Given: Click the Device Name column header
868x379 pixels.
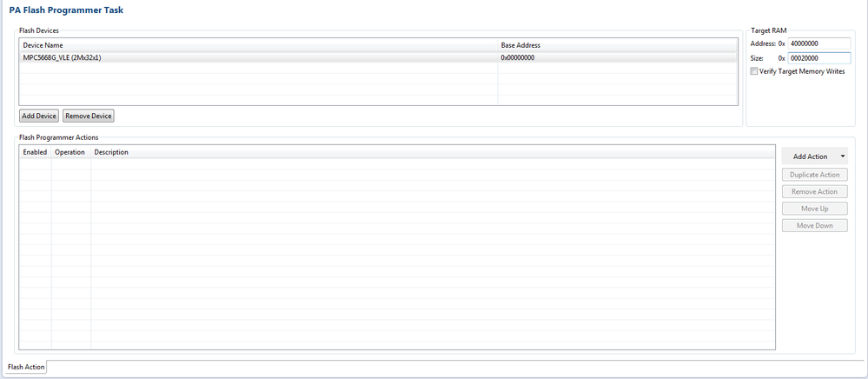Looking at the screenshot, I should 259,45.
